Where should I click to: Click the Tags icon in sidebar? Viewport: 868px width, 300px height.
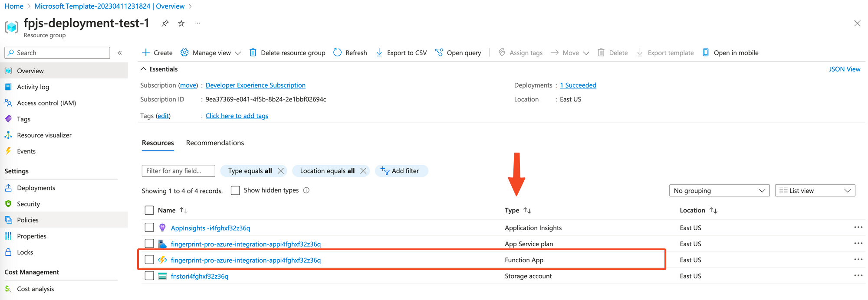[8, 119]
